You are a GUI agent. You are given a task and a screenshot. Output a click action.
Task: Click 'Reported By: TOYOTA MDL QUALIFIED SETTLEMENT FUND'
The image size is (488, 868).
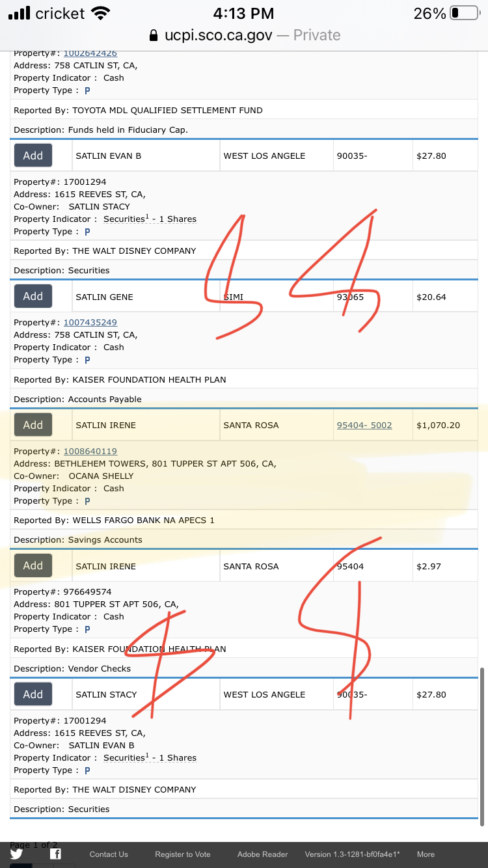(138, 111)
